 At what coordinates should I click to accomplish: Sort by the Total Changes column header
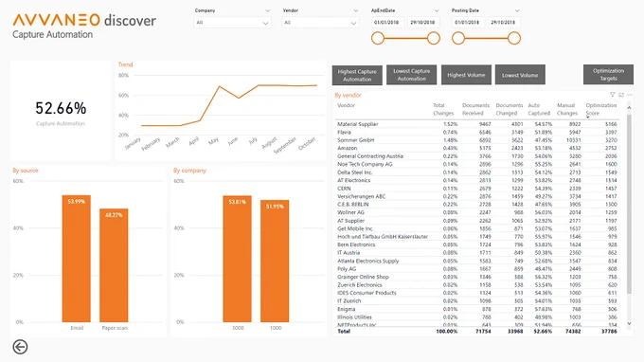(443, 109)
